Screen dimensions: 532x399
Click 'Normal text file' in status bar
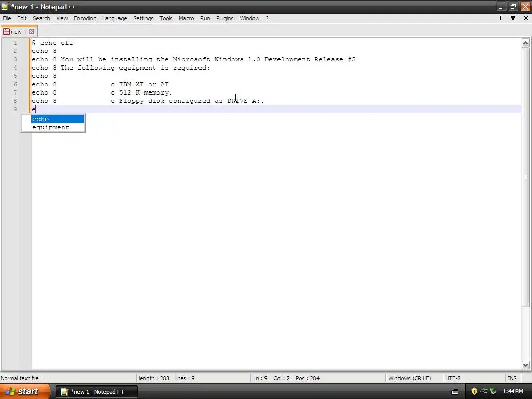(20, 378)
